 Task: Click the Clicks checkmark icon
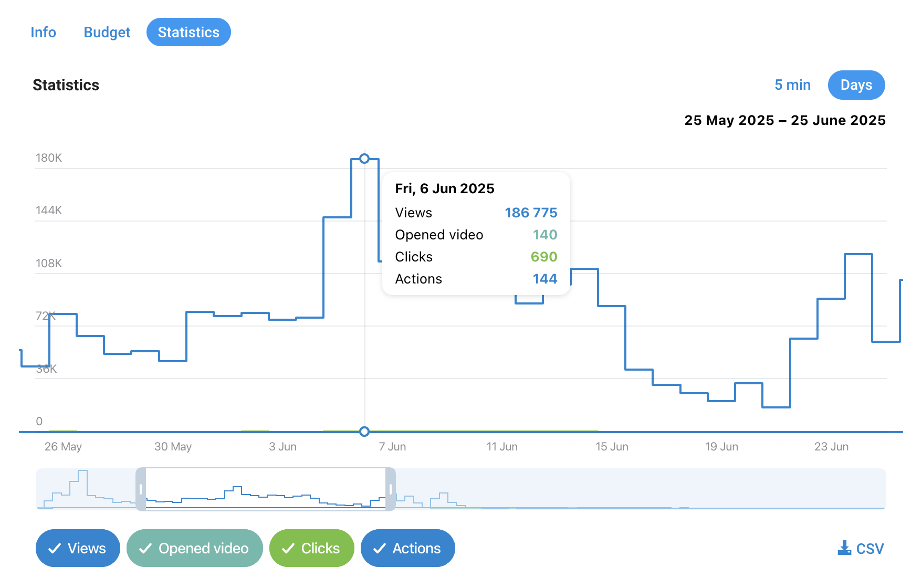[288, 549]
